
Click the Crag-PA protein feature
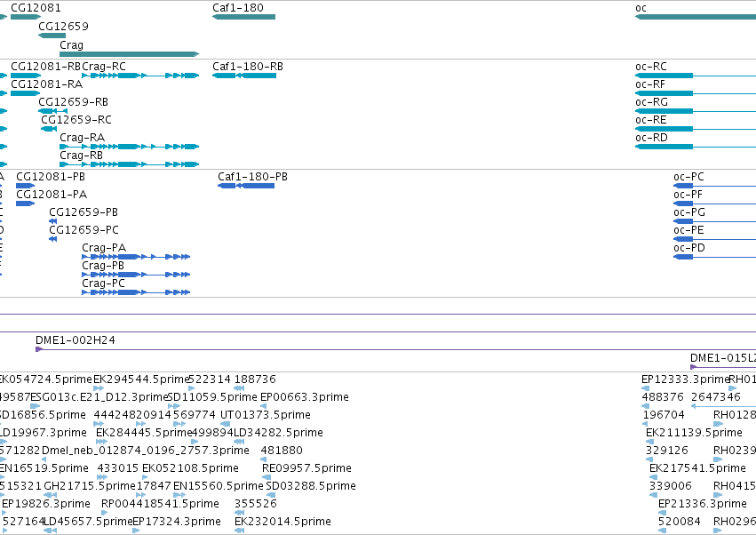coord(136,257)
